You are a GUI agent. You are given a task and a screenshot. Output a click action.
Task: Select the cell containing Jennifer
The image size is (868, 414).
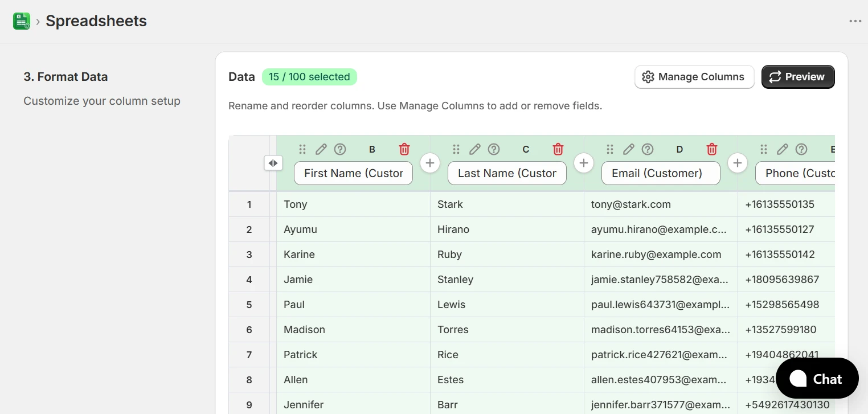[x=353, y=404]
